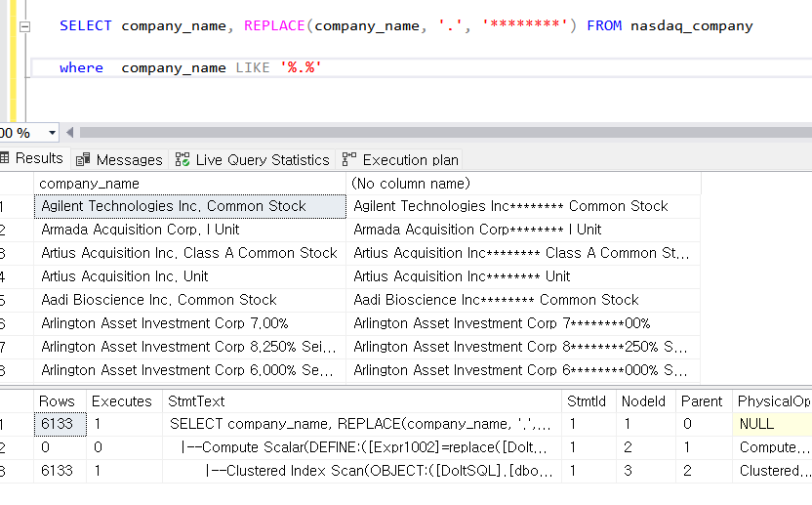Click the horizontal scrollbar left arrow
The width and height of the screenshot is (812, 505).
click(x=70, y=133)
